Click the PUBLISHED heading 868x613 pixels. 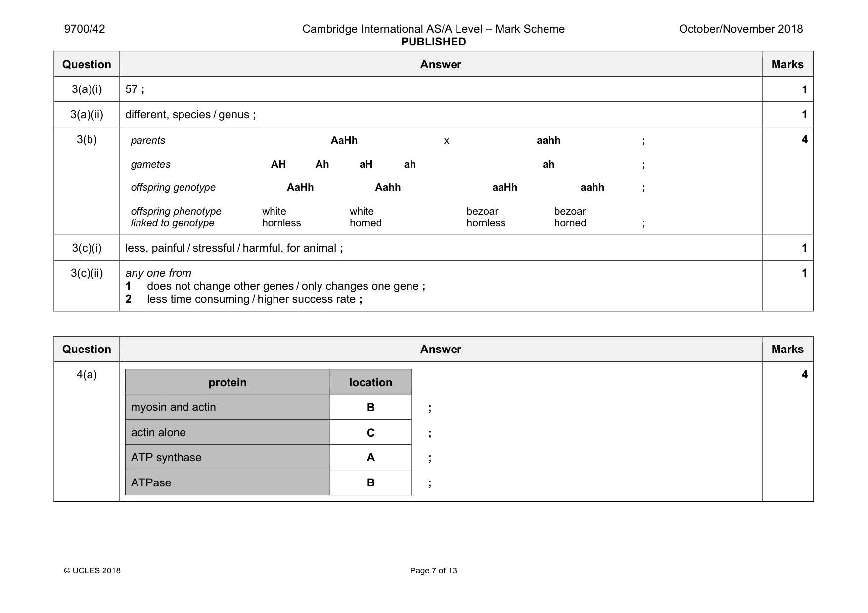[433, 42]
